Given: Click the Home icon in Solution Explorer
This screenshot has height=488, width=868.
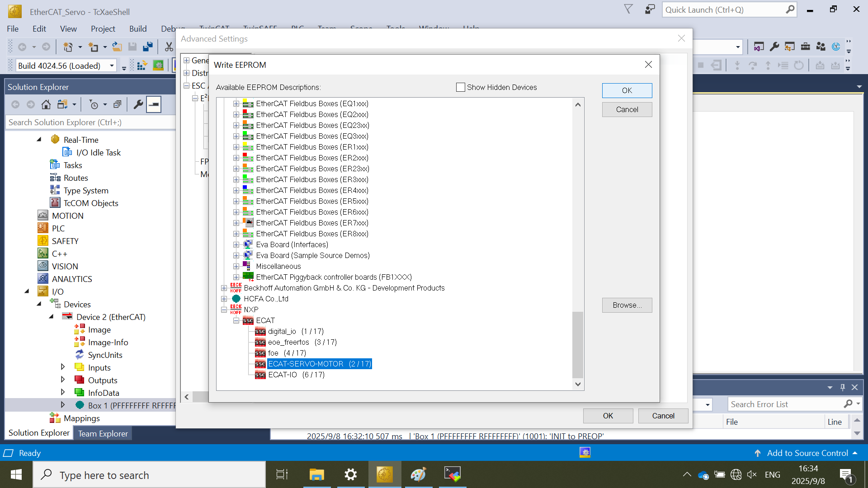Looking at the screenshot, I should pos(46,105).
